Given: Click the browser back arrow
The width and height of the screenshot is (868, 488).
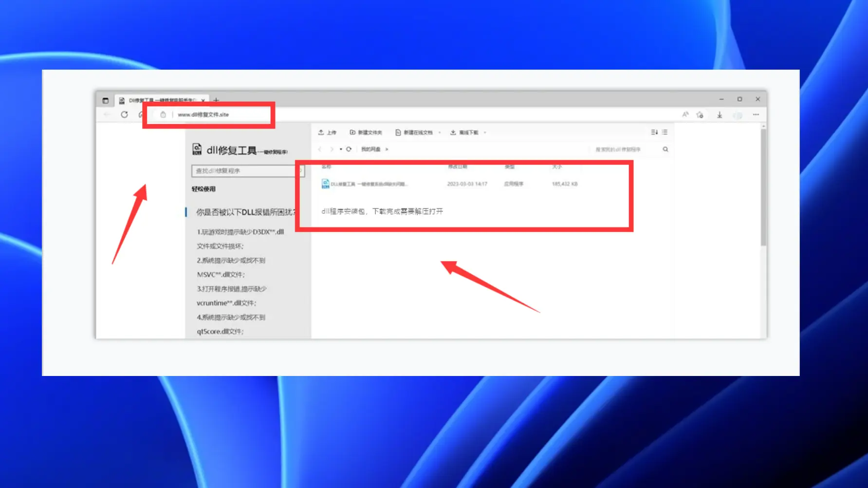Looking at the screenshot, I should [107, 115].
